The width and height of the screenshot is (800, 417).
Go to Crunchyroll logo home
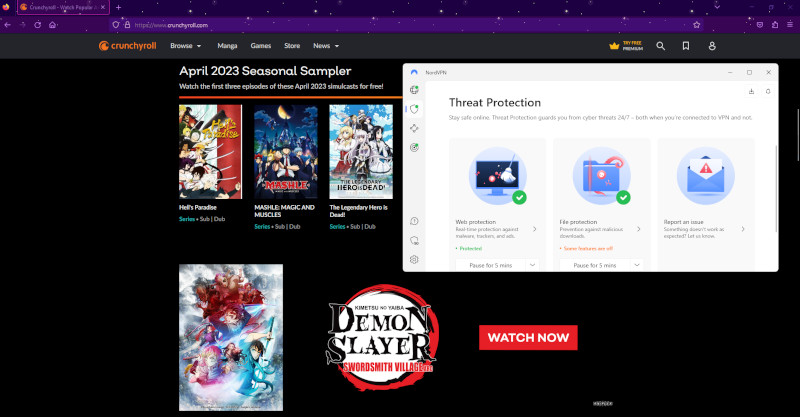[128, 46]
